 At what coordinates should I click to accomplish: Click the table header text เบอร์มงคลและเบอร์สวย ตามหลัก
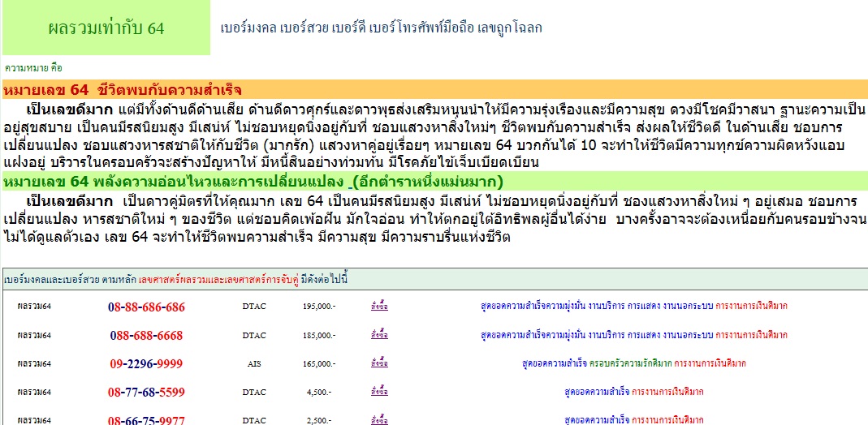(x=71, y=280)
